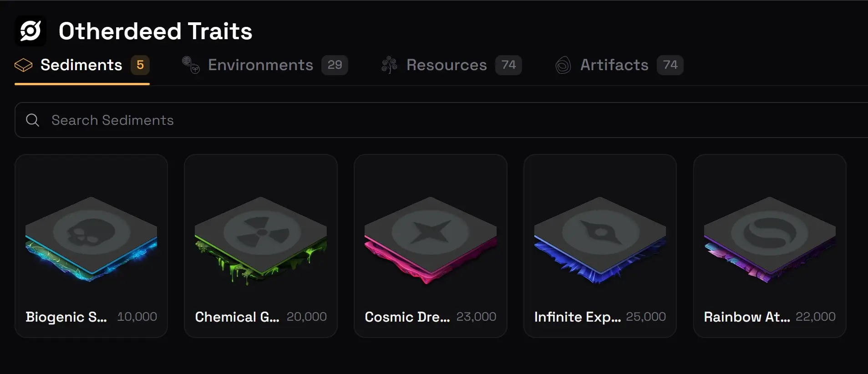Click the Environments globe icon

[191, 65]
